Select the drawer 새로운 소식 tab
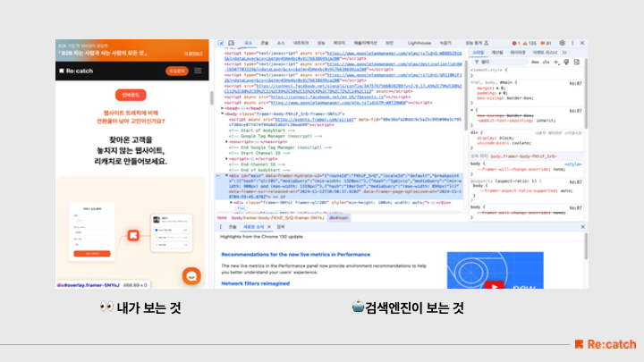Viewport: 644px width, 362px height. [253, 227]
